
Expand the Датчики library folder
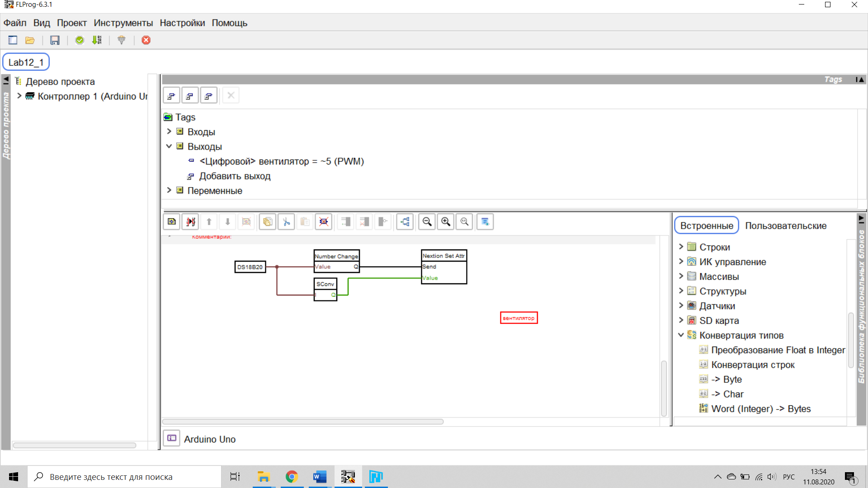point(681,306)
